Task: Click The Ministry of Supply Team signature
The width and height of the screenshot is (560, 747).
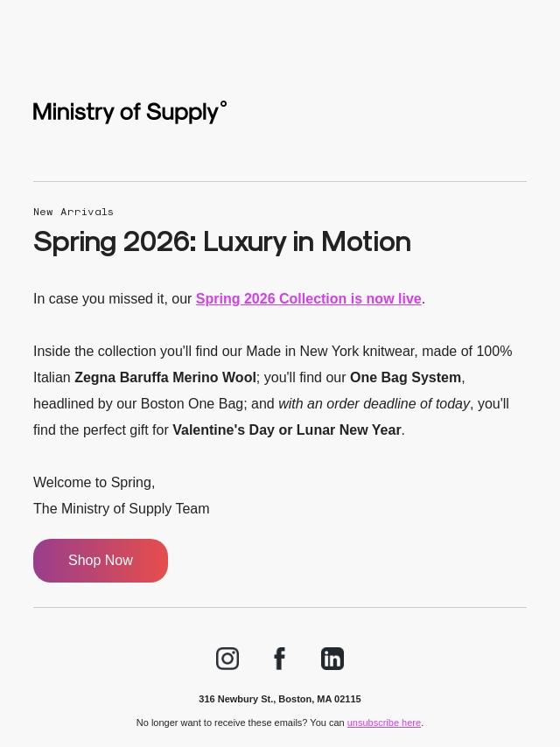Action: pos(121,509)
